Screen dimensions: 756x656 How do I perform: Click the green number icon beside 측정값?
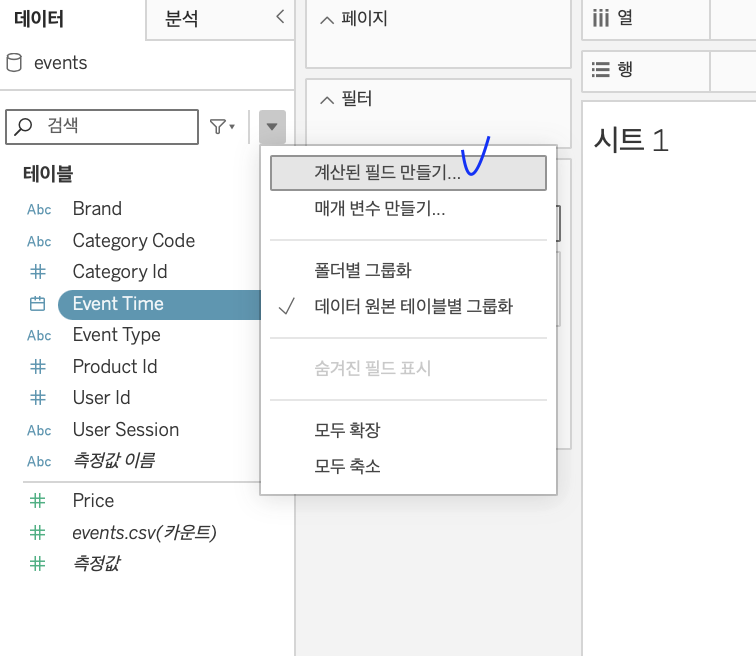[38, 563]
